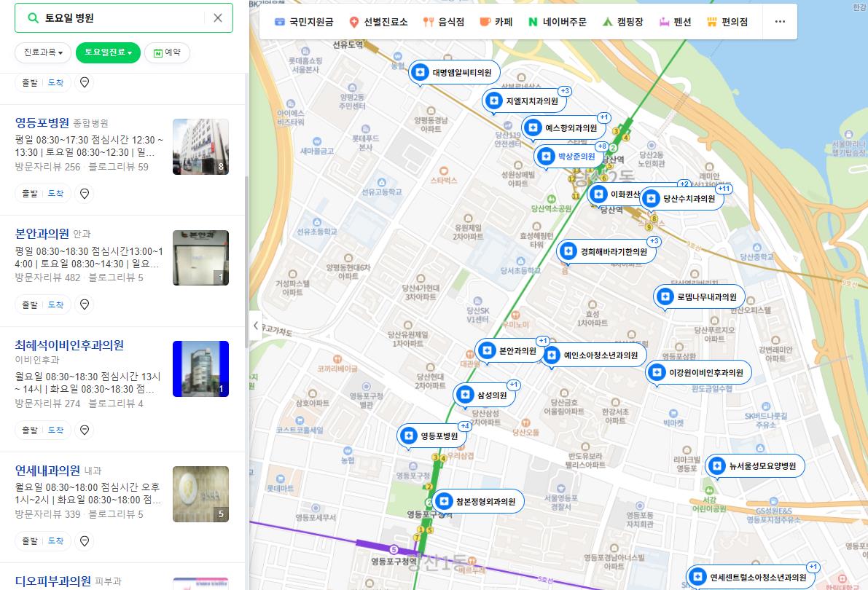
Task: Open the 본안과의원 listing title
Action: pos(42,234)
